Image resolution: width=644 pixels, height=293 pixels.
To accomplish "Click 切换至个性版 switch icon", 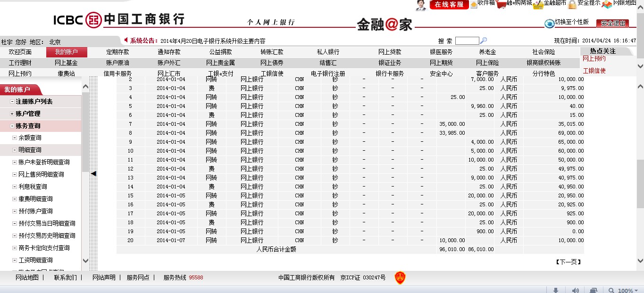I will (550, 23).
